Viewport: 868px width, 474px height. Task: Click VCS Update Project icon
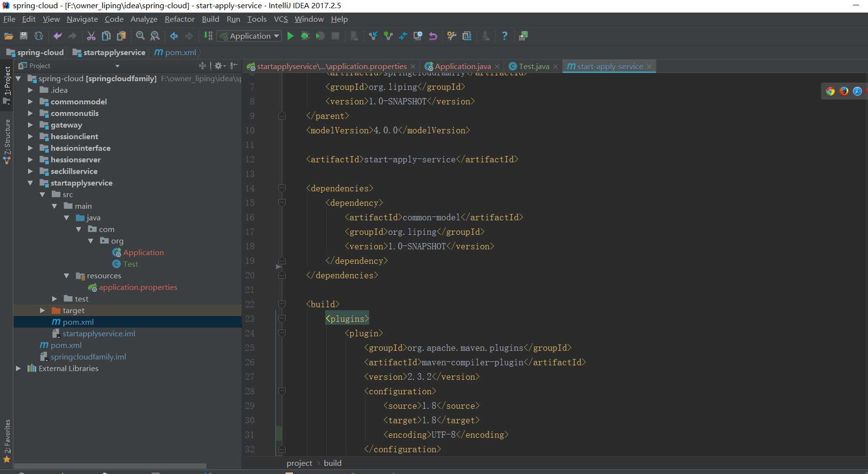(x=373, y=36)
